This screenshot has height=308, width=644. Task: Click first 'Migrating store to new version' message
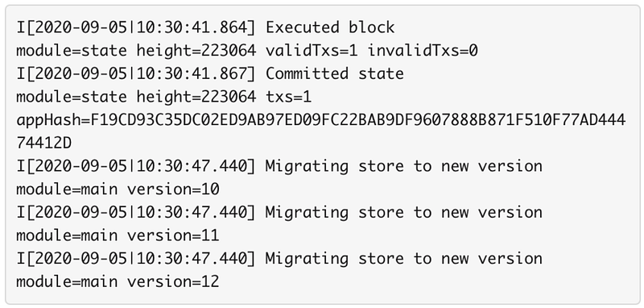click(404, 166)
